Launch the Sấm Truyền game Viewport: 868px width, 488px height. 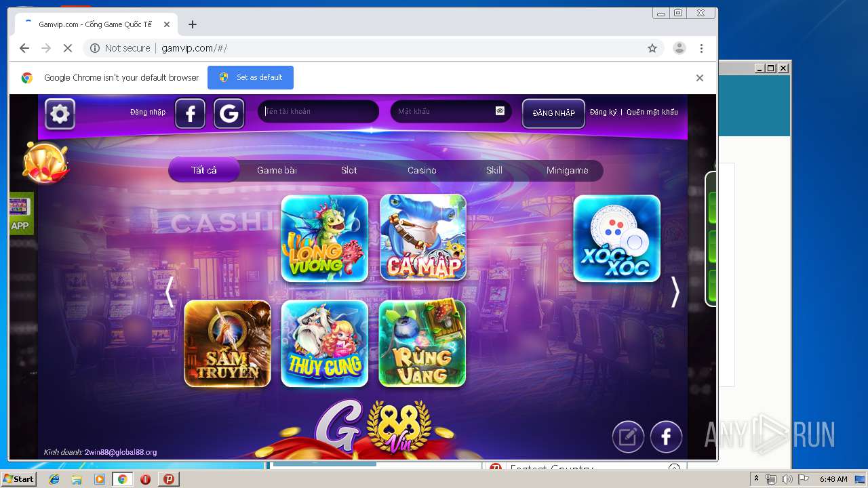pos(228,344)
